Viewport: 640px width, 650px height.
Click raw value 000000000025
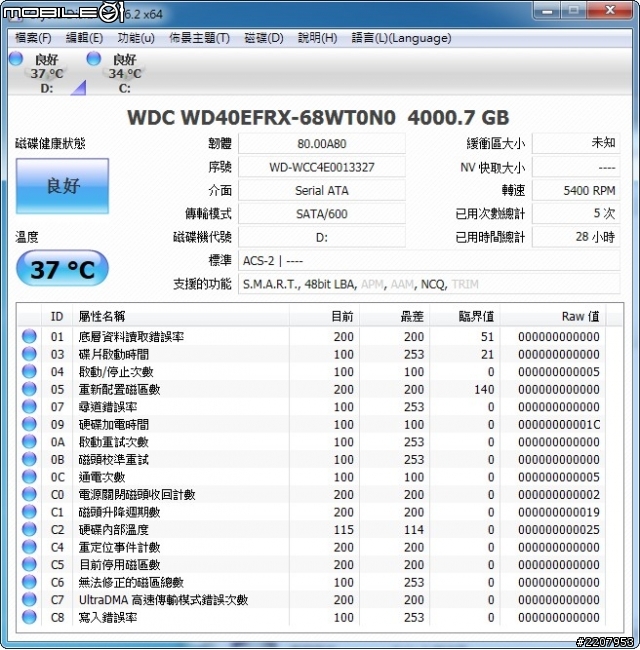[559, 530]
